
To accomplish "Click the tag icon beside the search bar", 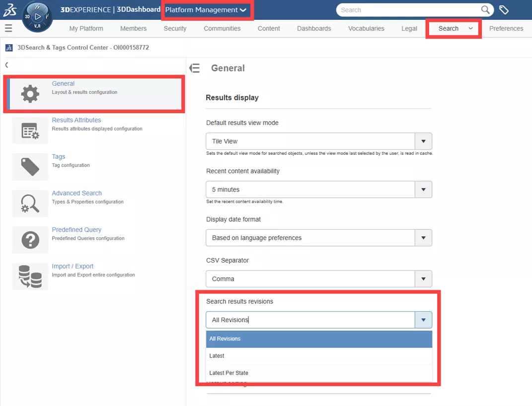I will pos(504,9).
